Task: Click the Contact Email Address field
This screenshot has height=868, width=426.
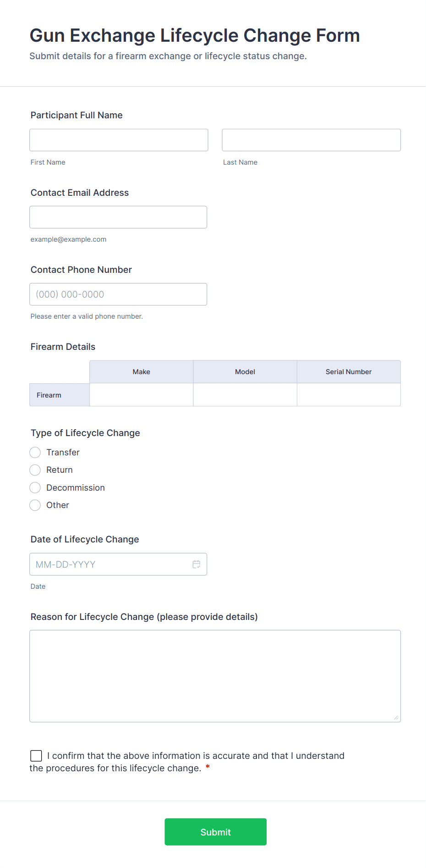Action: point(118,217)
